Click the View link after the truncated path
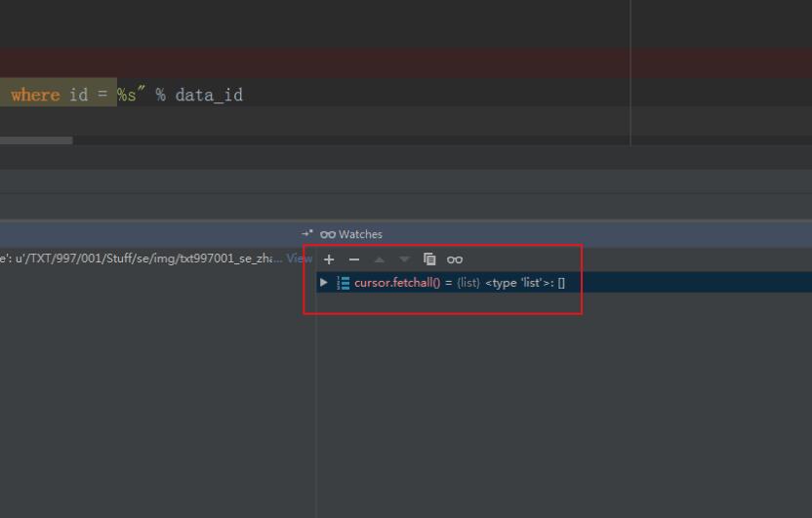This screenshot has height=518, width=812. coord(299,259)
